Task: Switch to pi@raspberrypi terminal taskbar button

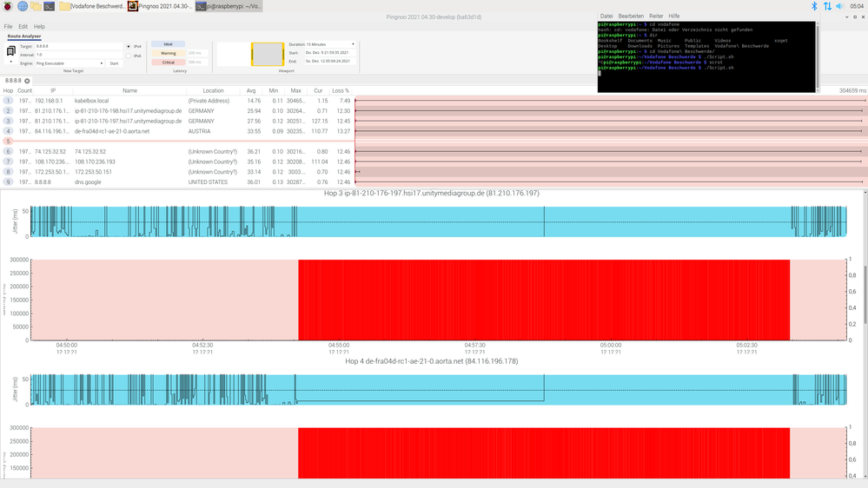Action: click(229, 6)
